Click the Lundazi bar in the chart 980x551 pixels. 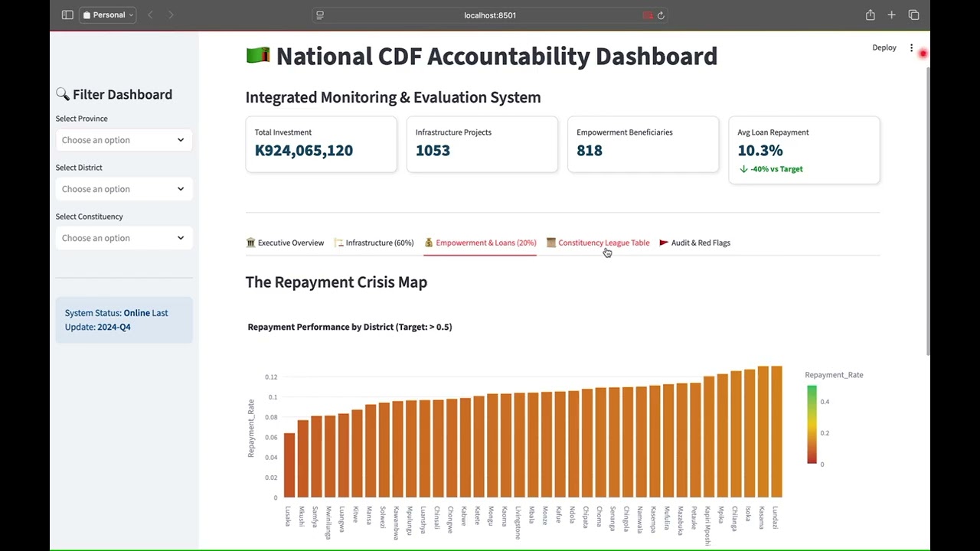coord(776,432)
